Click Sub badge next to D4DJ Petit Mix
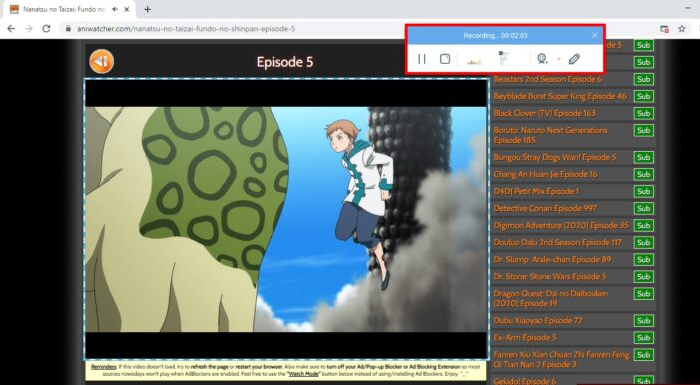This screenshot has height=385, width=700. 643,191
